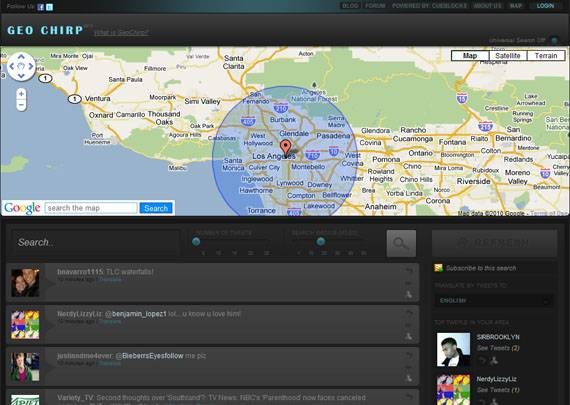Image resolution: width=570 pixels, height=405 pixels.
Task: Click the justinandme4ever avatar thumbnail
Action: (x=25, y=366)
